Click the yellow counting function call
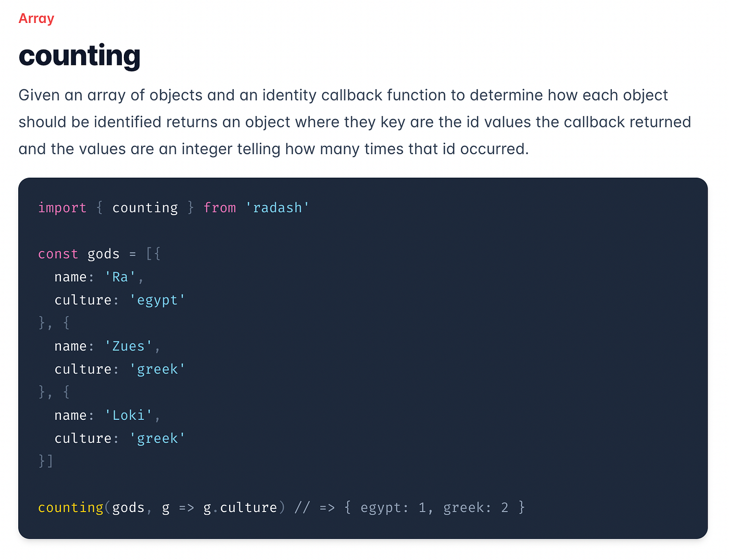The image size is (729, 560). pos(71,507)
